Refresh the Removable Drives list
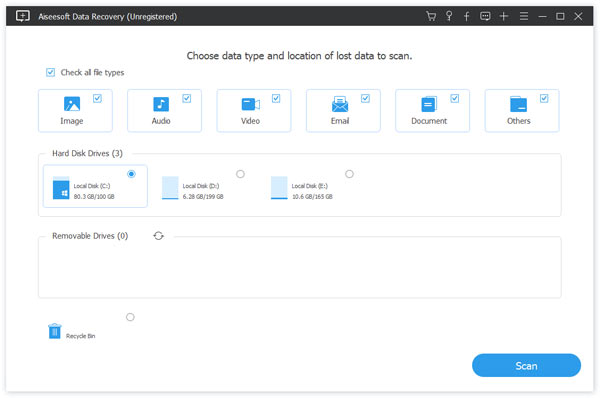Image resolution: width=600 pixels, height=398 pixels. click(x=158, y=236)
